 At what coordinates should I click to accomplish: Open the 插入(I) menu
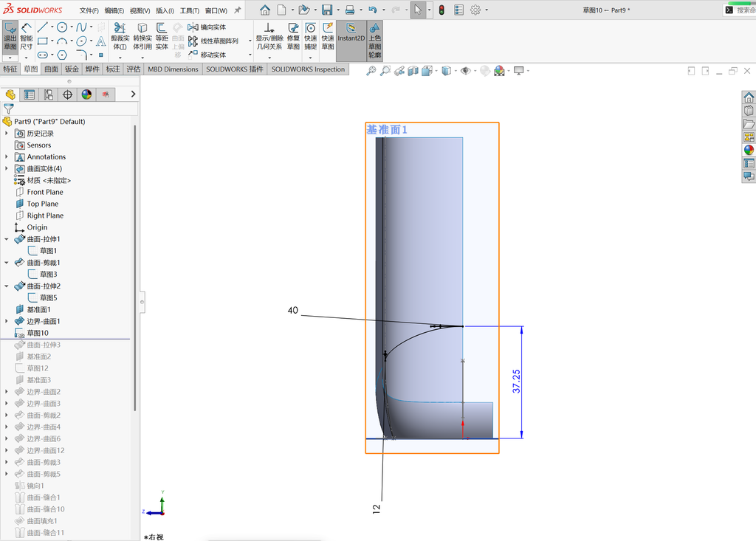coord(165,10)
